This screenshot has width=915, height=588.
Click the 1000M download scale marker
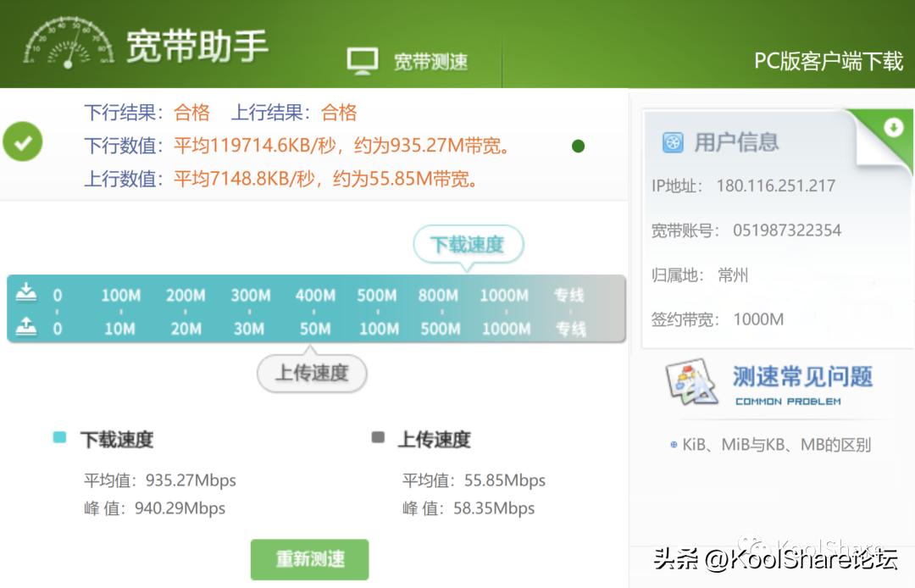(503, 295)
